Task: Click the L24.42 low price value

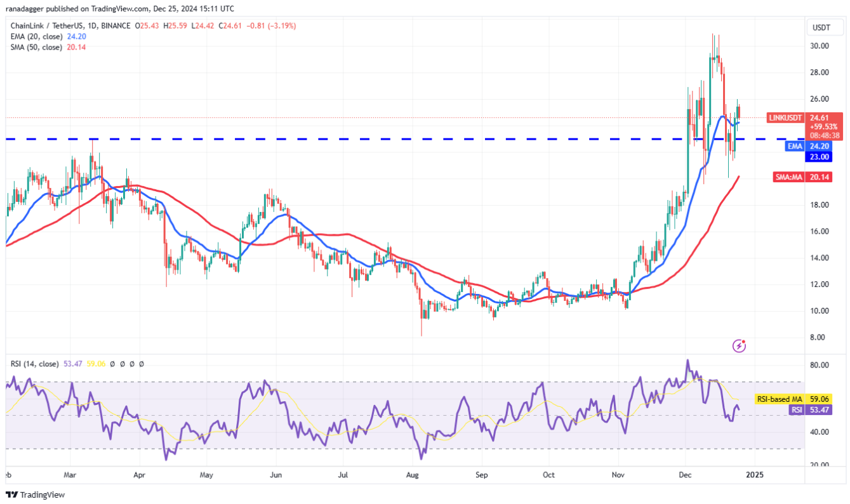Action: (203, 26)
